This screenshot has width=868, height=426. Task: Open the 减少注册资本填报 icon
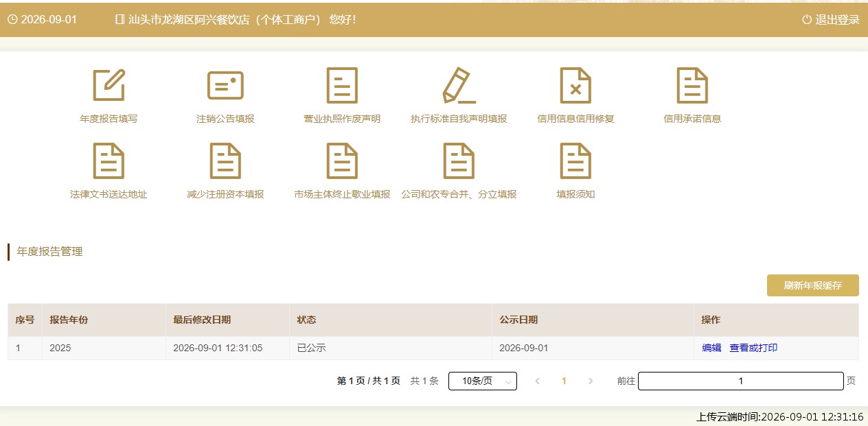(225, 161)
